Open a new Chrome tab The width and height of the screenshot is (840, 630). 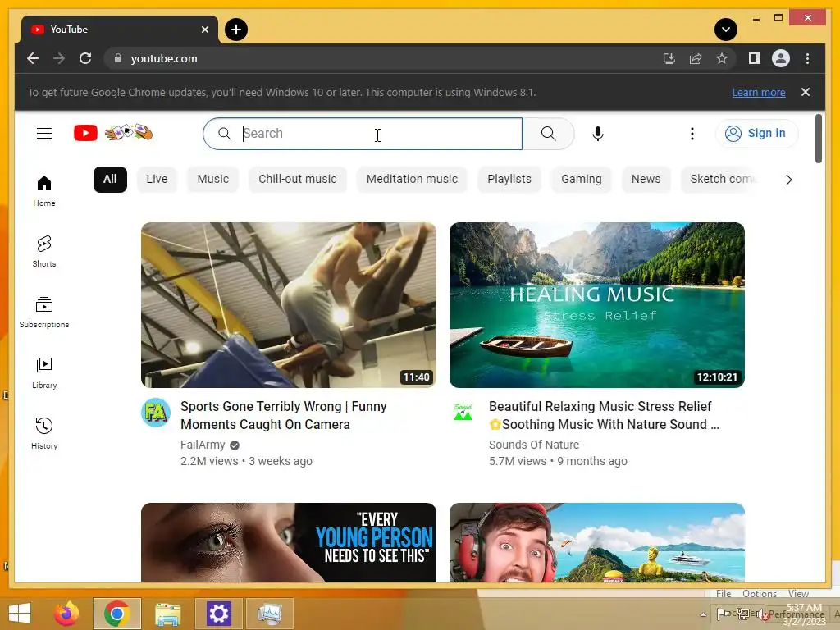236,30
